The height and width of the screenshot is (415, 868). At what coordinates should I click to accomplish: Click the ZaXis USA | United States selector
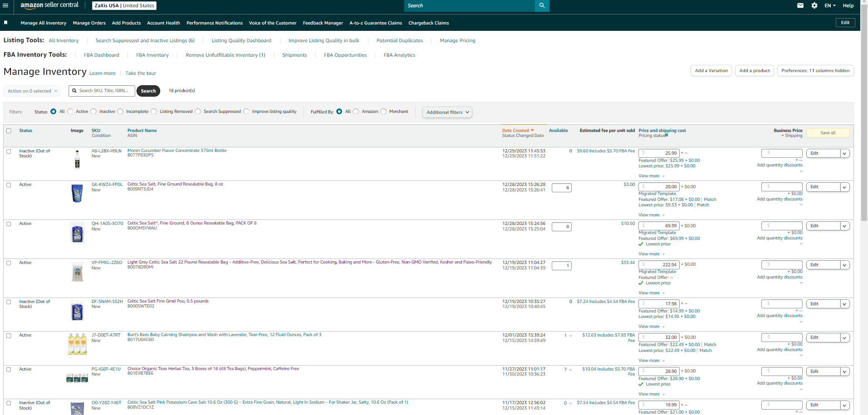[x=124, y=5]
